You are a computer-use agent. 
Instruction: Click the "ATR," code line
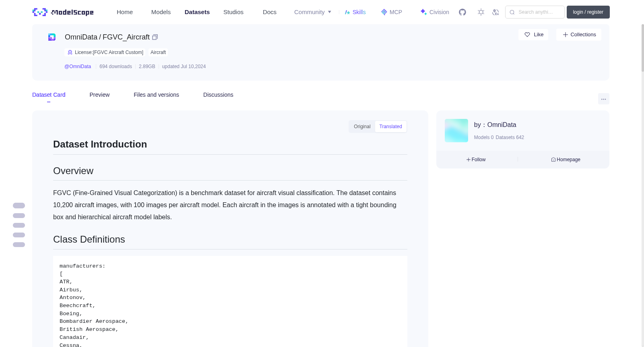66,282
